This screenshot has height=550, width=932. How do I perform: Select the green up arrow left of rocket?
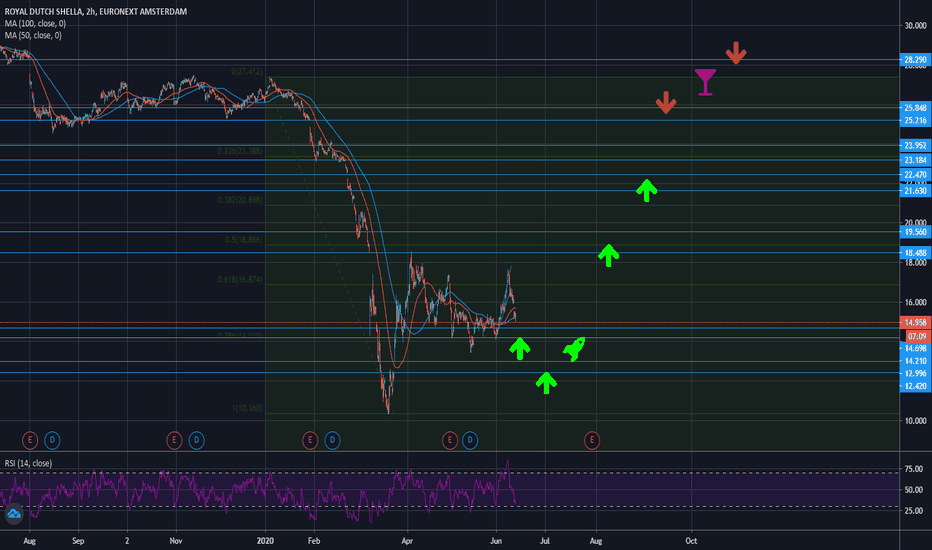click(x=519, y=348)
